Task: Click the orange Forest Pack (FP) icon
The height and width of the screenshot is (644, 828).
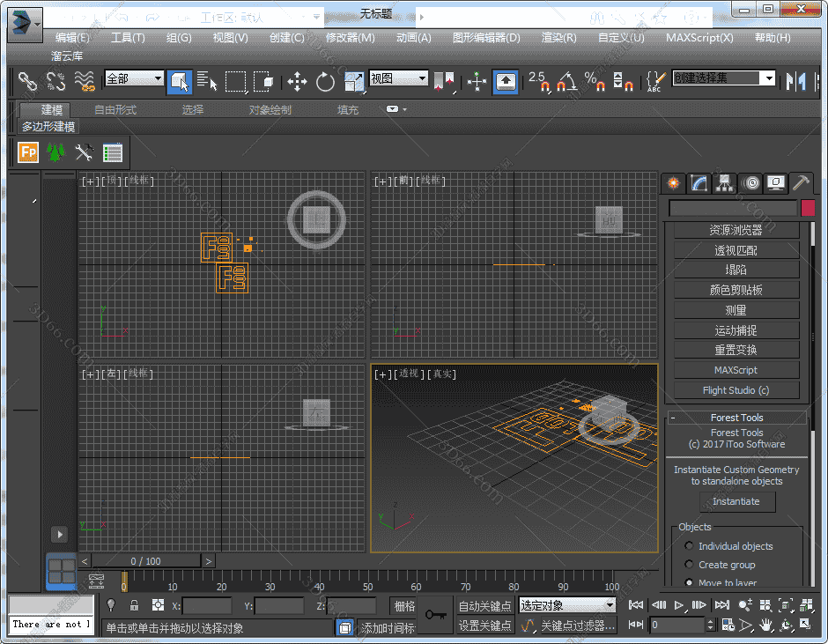Action: [28, 152]
